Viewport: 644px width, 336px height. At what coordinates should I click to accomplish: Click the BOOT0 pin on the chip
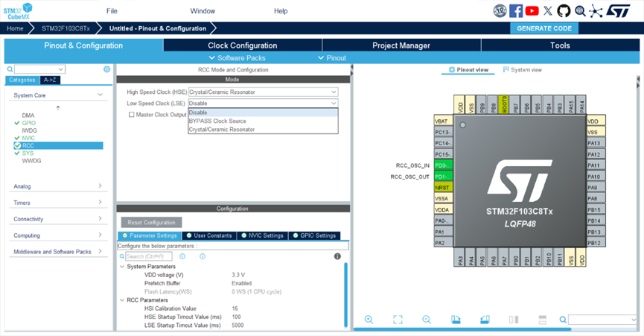click(x=503, y=104)
